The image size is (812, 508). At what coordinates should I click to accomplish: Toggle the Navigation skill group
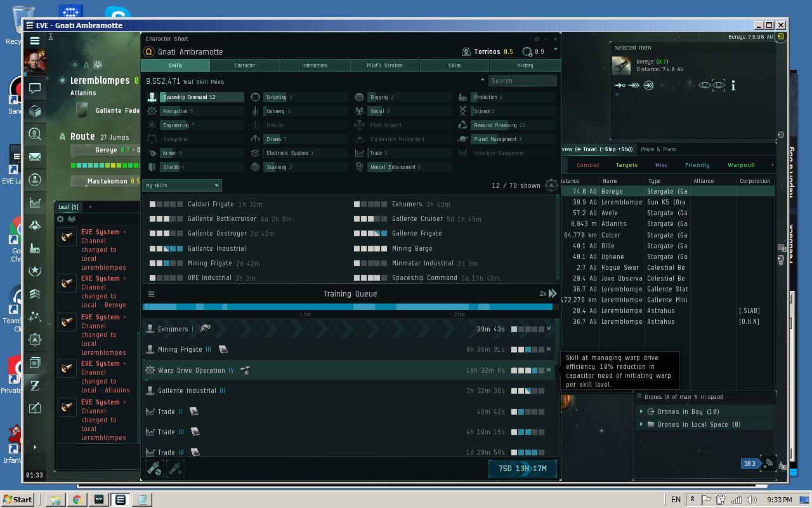195,111
